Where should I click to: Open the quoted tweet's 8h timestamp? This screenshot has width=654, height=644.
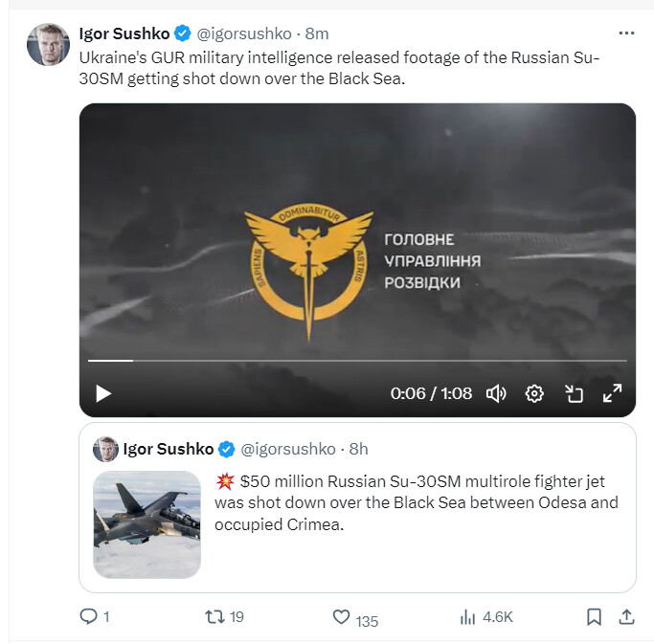[358, 449]
